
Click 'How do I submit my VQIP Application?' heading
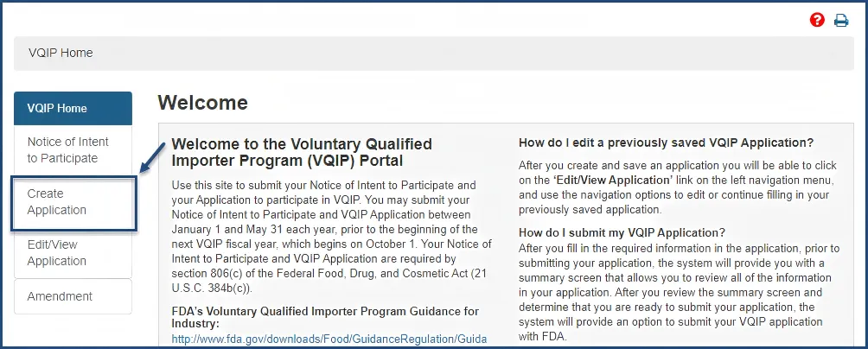(622, 232)
